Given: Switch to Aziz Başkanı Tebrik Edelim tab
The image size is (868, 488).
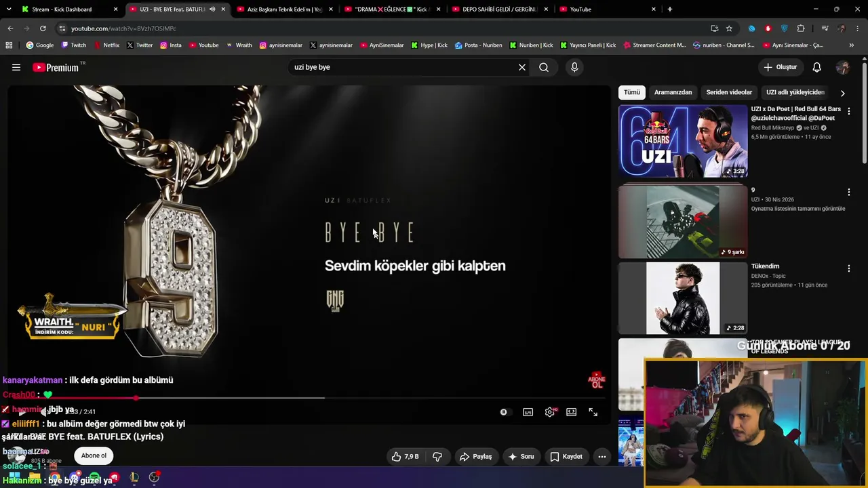Looking at the screenshot, I should point(285,9).
